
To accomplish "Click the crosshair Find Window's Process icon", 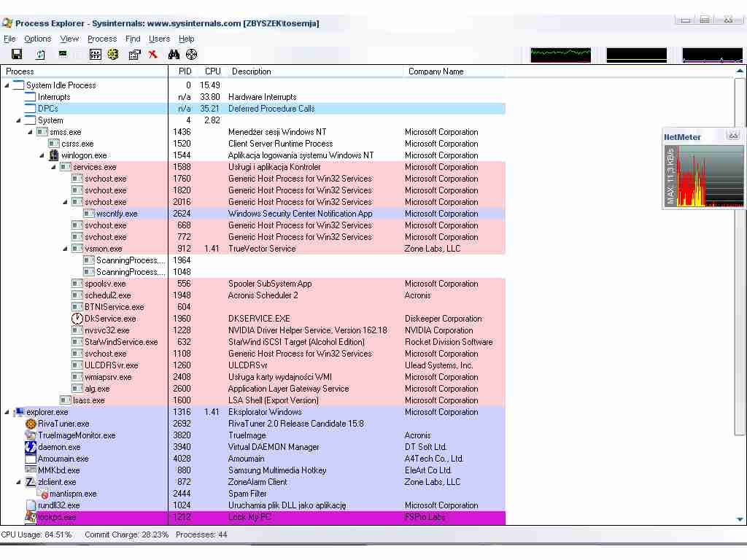I will (192, 54).
